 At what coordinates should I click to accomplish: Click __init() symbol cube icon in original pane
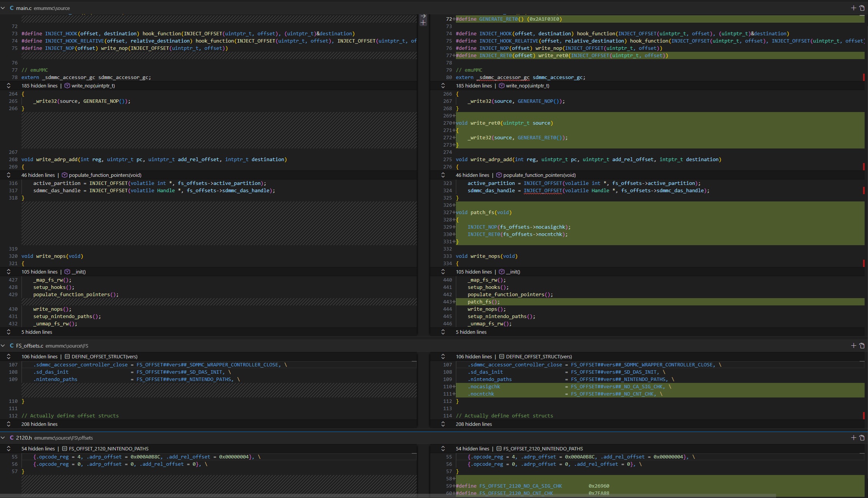click(x=67, y=272)
